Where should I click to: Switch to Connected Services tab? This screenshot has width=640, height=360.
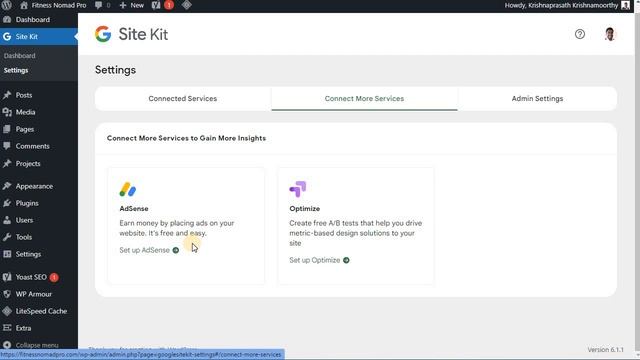coord(183,99)
